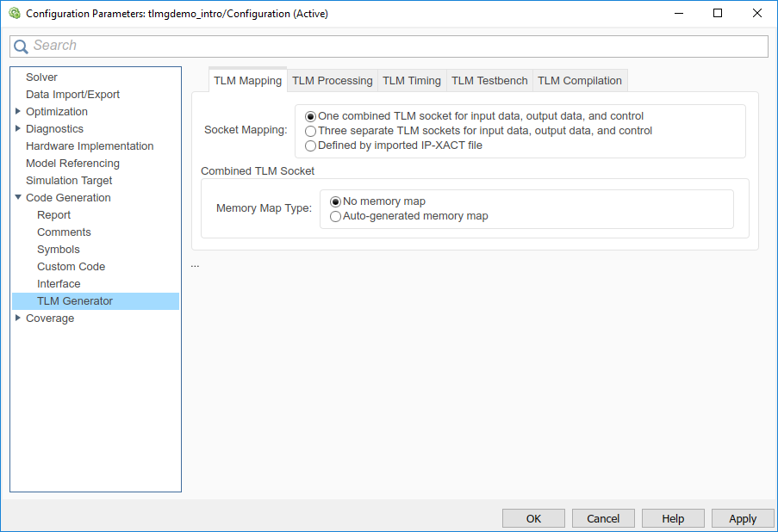Select Code Generation label in tree
Screen dimensions: 778x532
pyautogui.click(x=68, y=197)
